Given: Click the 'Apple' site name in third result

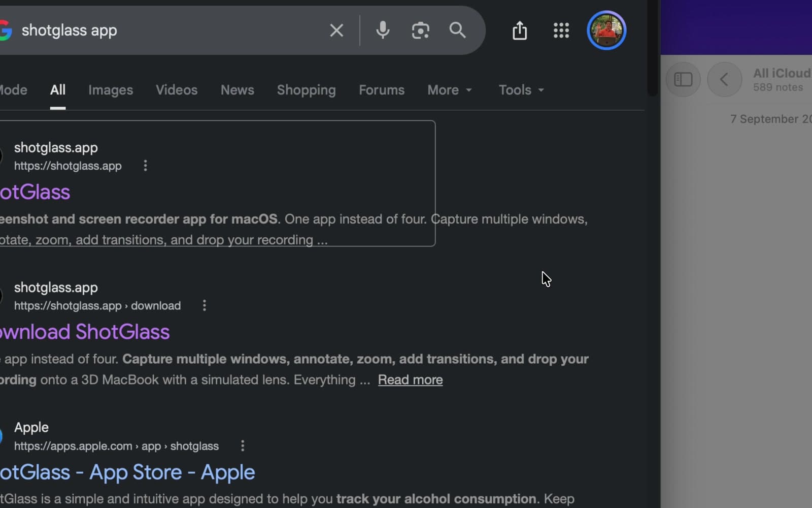Looking at the screenshot, I should (31, 427).
